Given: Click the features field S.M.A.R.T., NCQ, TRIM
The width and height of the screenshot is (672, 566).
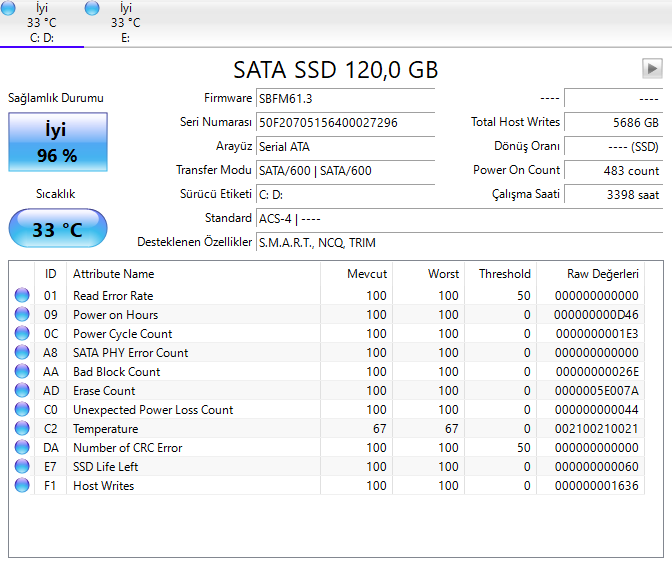Looking at the screenshot, I should click(x=459, y=243).
